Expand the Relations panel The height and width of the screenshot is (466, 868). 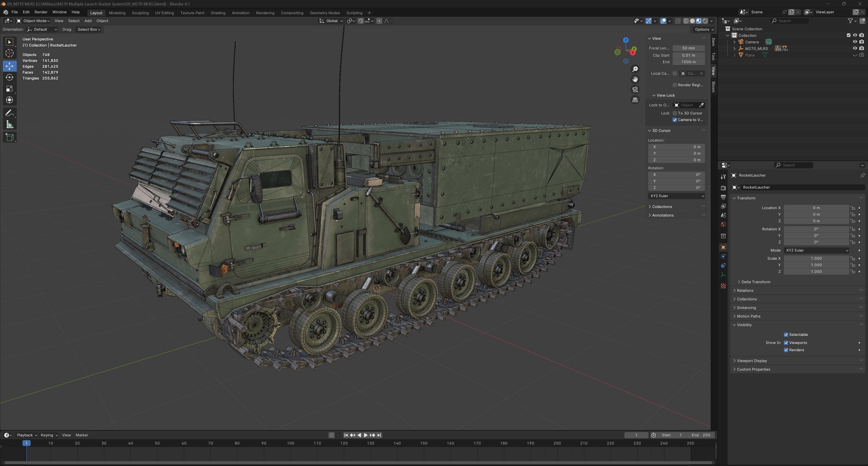pos(745,290)
